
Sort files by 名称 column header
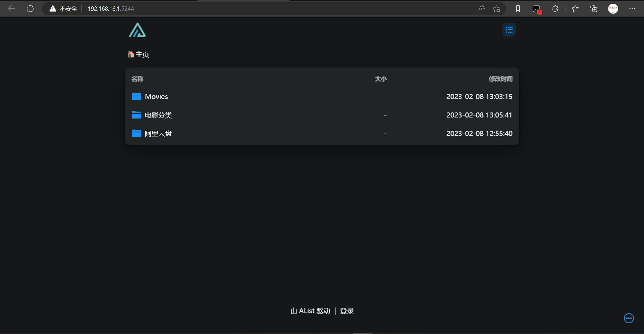(x=137, y=79)
